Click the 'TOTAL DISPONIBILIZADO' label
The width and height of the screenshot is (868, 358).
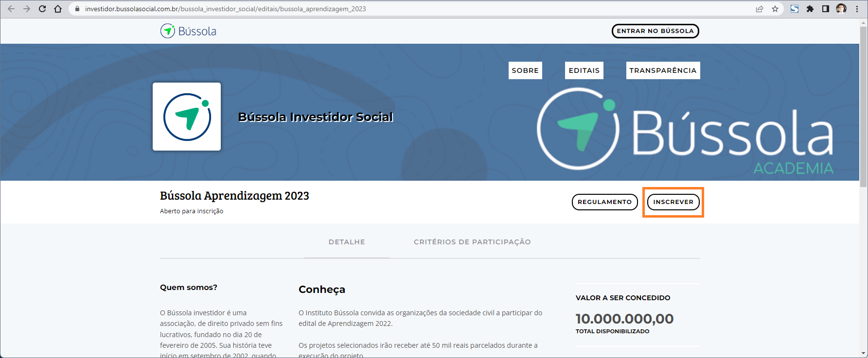[x=613, y=331]
